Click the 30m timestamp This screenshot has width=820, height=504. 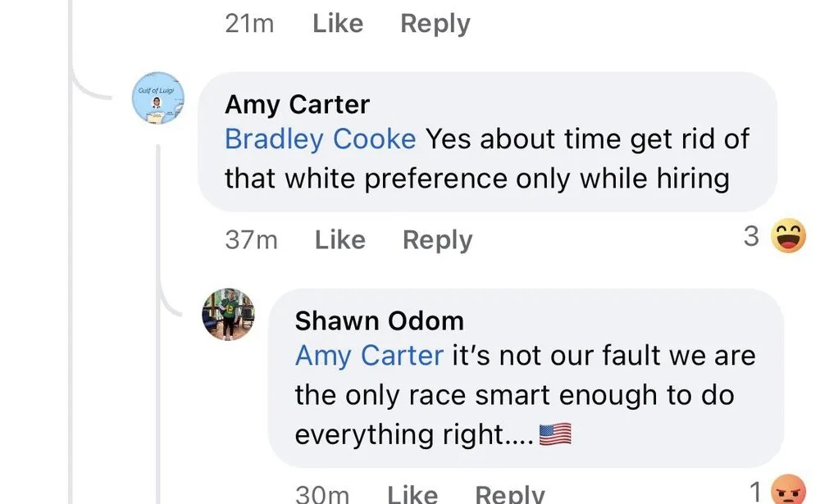[x=322, y=494]
